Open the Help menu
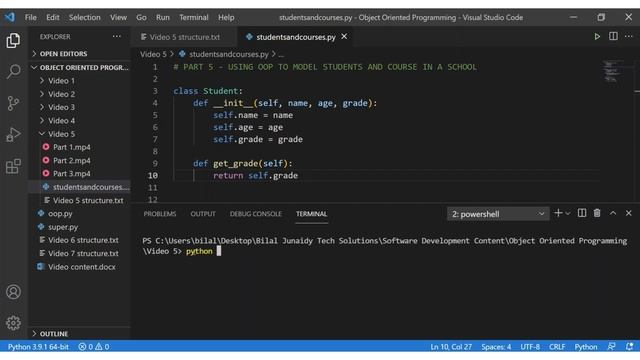 (226, 18)
